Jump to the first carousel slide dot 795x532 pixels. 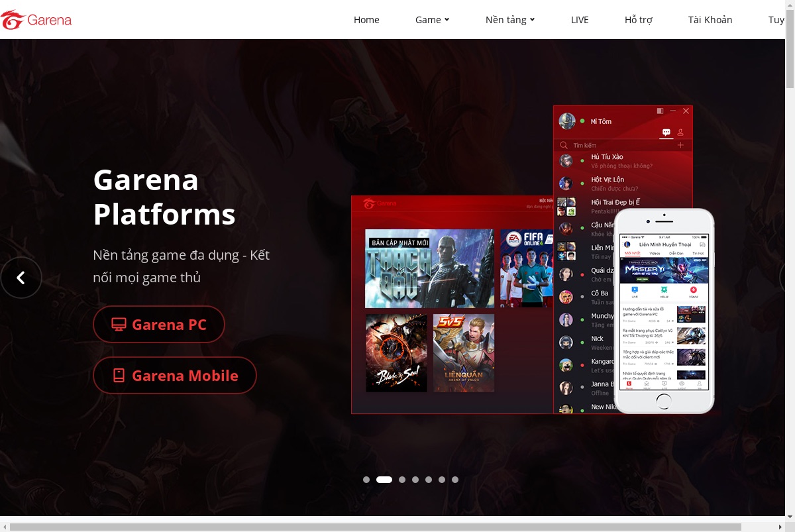pyautogui.click(x=366, y=480)
